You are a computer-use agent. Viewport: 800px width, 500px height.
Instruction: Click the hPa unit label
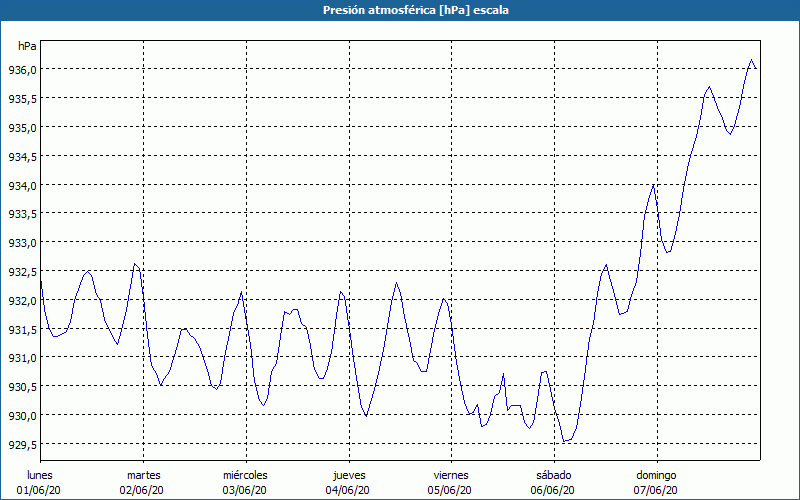(x=27, y=46)
